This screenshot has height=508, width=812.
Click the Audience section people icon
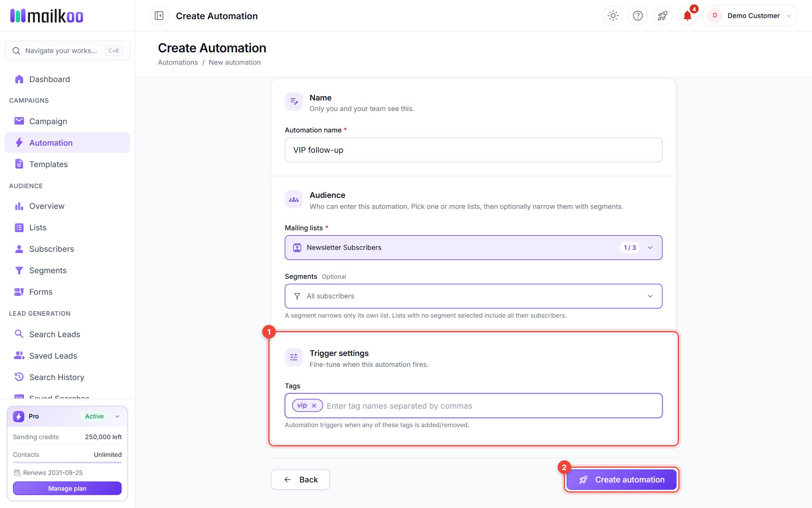294,199
